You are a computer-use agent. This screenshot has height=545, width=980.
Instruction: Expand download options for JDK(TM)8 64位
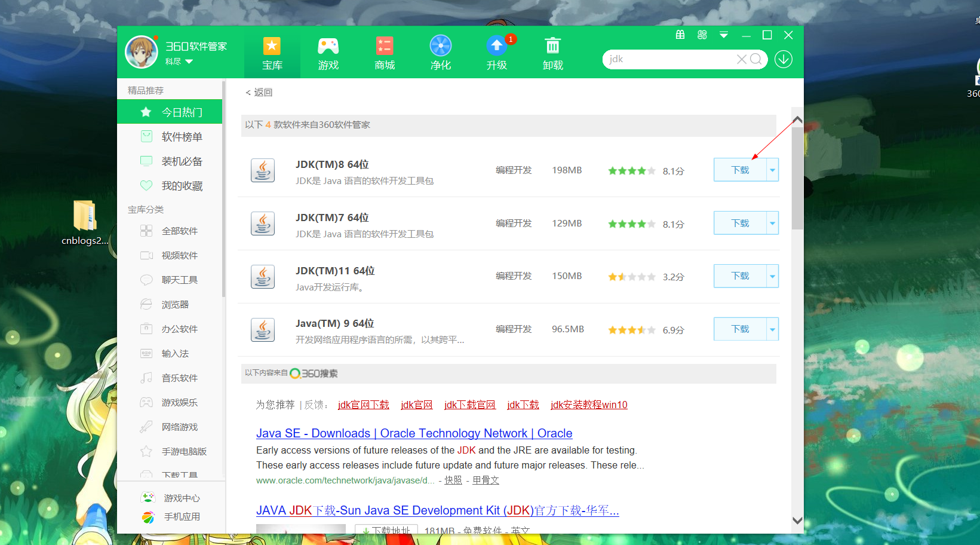click(773, 170)
